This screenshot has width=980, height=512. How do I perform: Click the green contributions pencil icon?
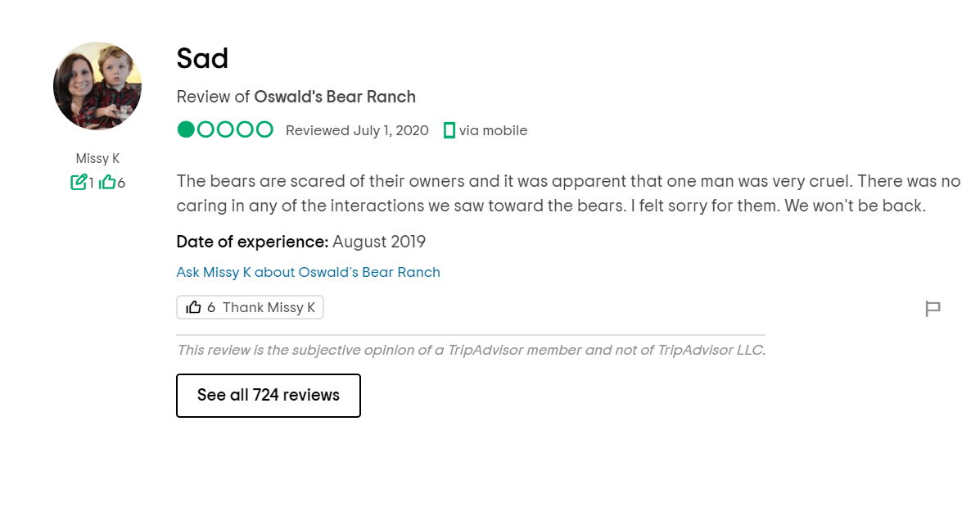79,183
